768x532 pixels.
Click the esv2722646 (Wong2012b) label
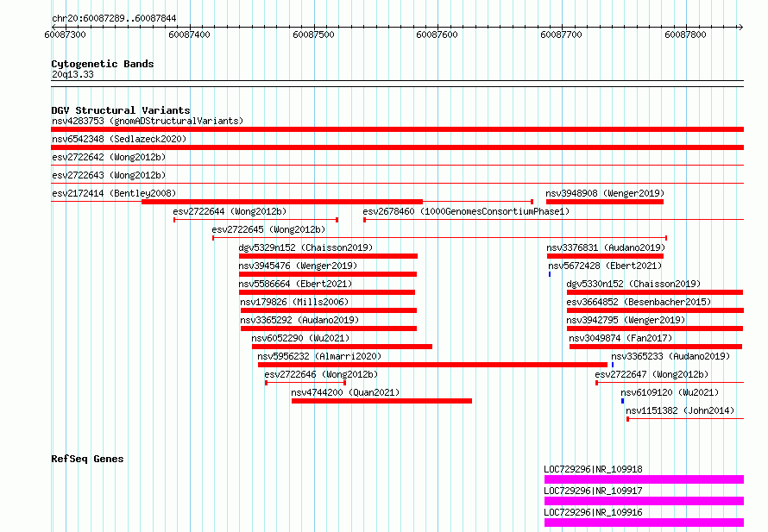coord(321,374)
